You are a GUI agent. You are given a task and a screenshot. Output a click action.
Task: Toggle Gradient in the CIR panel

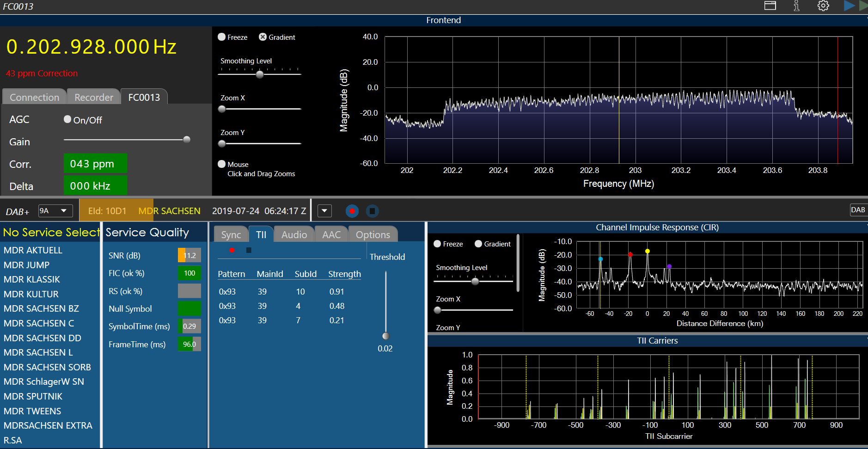point(478,244)
